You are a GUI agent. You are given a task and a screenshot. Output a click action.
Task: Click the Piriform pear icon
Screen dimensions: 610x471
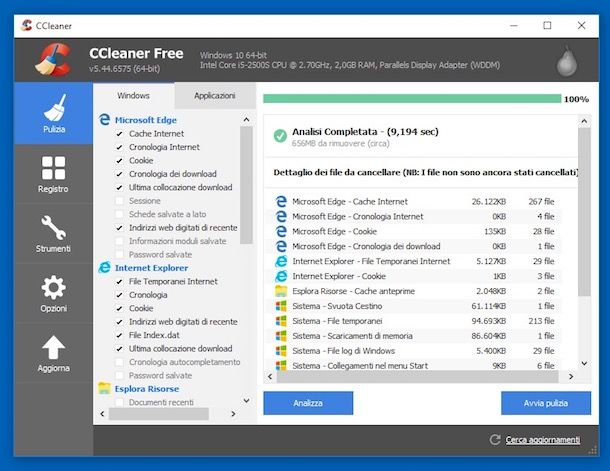(x=567, y=61)
